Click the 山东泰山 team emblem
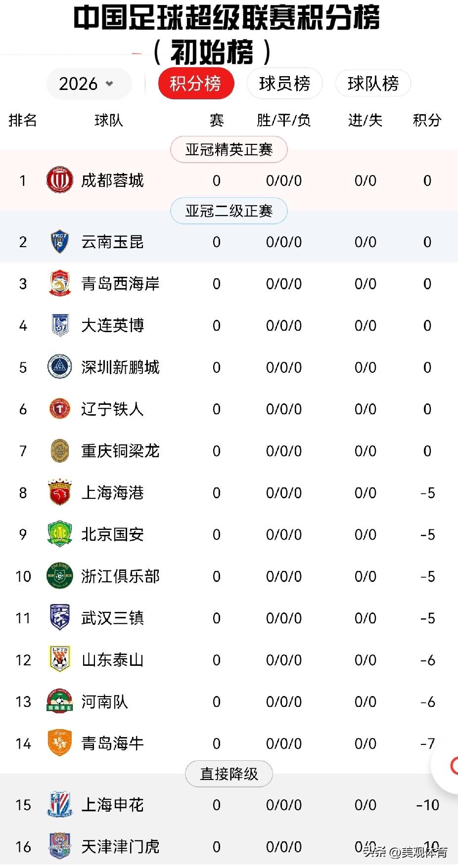This screenshot has height=868, width=458. click(60, 659)
